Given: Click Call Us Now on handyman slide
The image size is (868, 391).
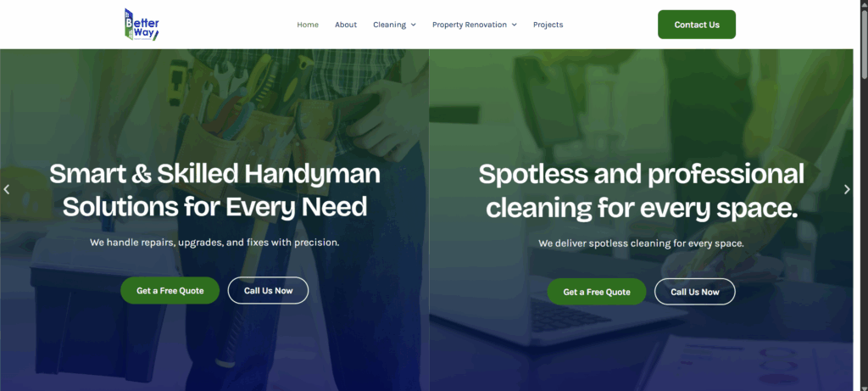Looking at the screenshot, I should coord(268,290).
